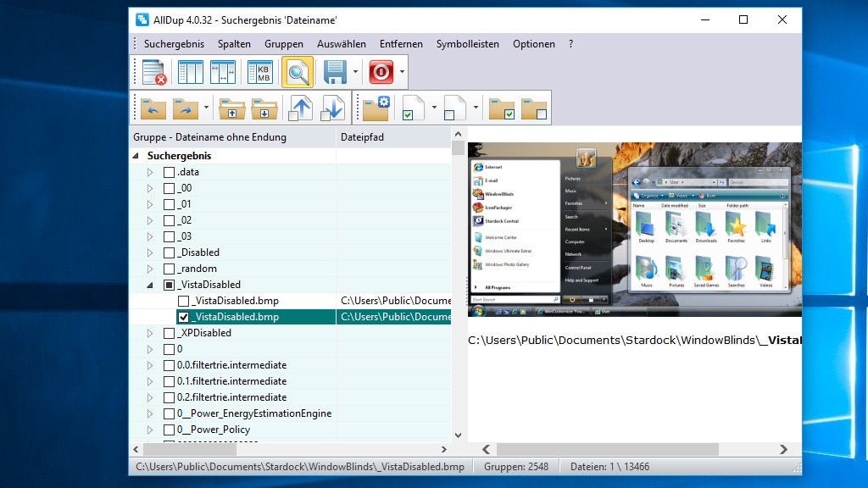Toggle the file preview magnifier icon

click(x=298, y=72)
